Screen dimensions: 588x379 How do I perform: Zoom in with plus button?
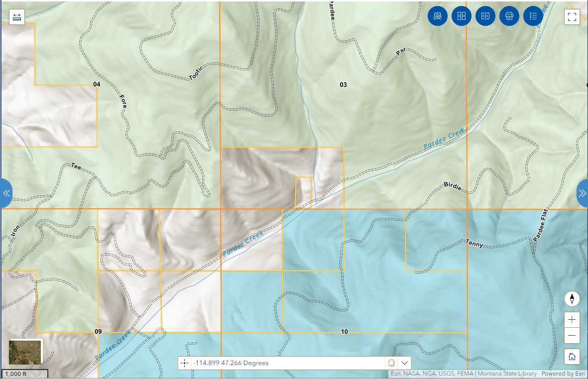tap(572, 320)
